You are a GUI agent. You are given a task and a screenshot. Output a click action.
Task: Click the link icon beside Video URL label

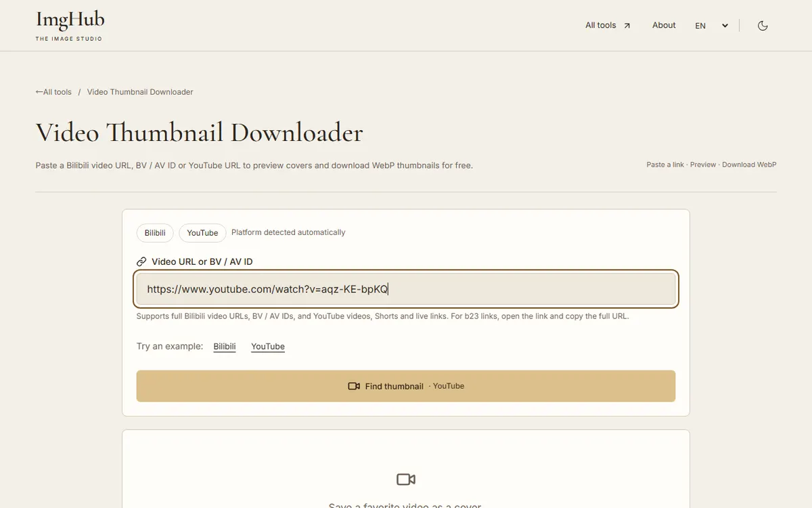click(x=141, y=261)
